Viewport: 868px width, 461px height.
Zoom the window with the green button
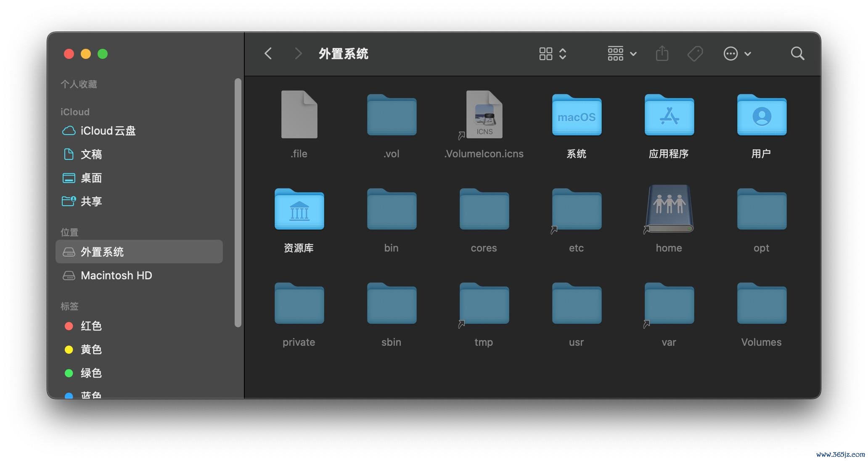coord(103,54)
